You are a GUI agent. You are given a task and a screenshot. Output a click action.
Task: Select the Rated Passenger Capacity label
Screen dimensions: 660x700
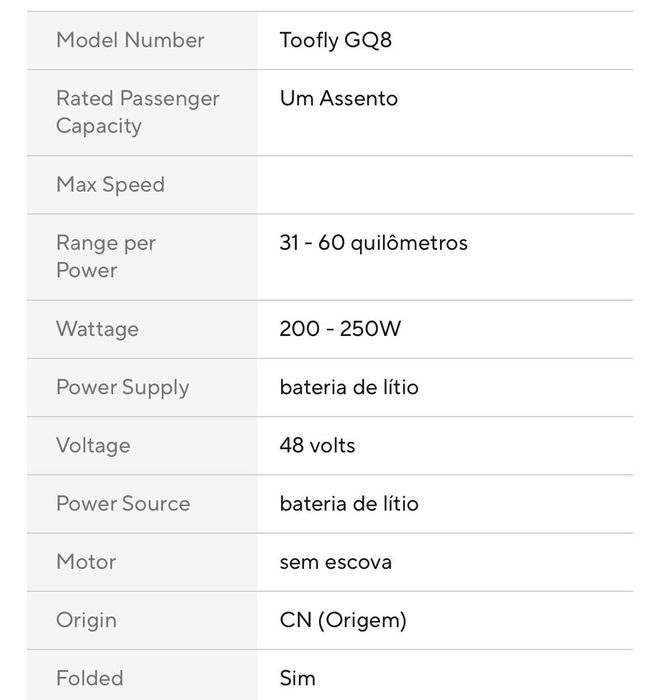[138, 112]
